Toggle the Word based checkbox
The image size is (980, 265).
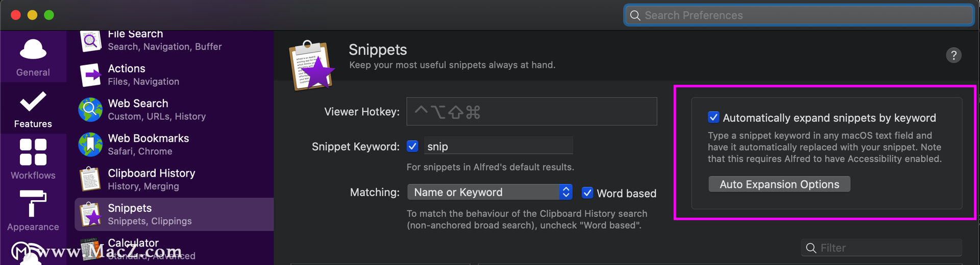click(x=587, y=192)
